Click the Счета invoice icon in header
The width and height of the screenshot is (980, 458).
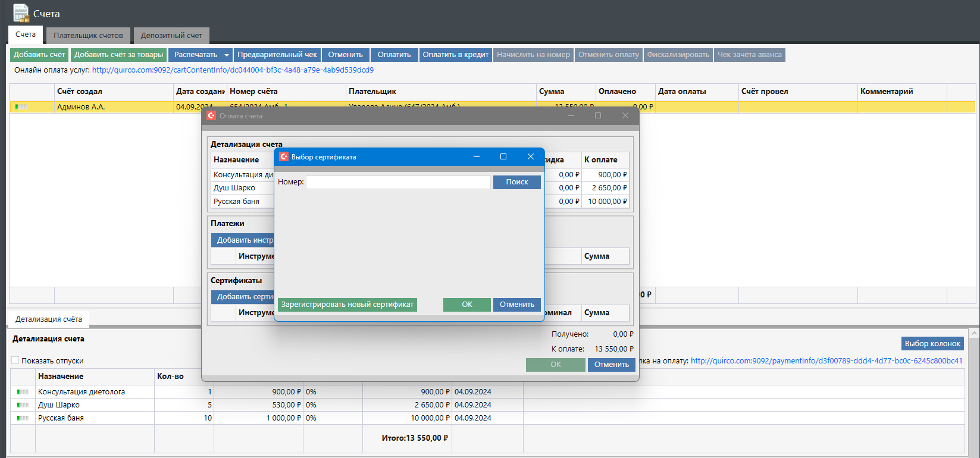(21, 12)
